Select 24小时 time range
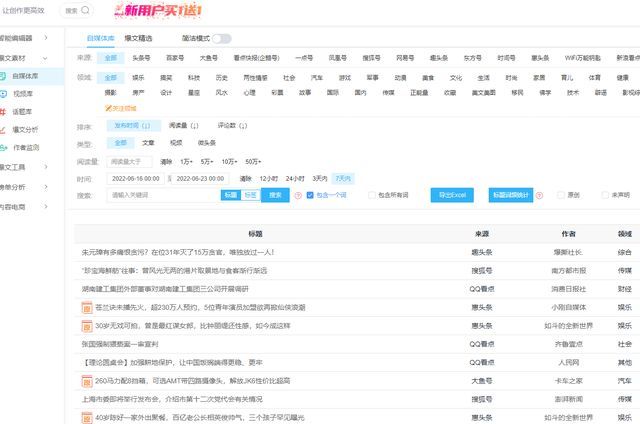The height and width of the screenshot is (424, 640). [x=295, y=179]
